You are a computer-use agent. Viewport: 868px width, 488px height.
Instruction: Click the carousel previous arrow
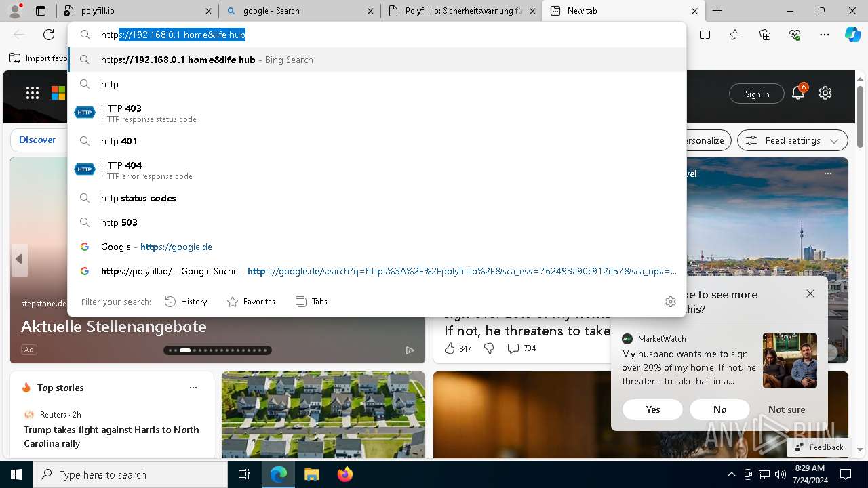point(19,259)
